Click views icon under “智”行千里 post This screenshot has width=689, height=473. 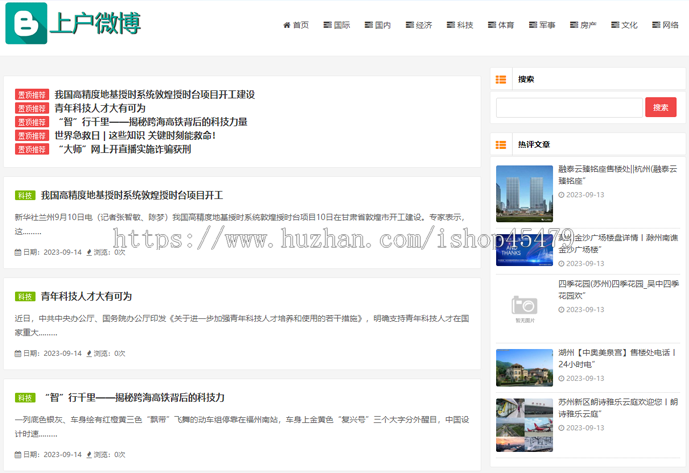(x=89, y=455)
